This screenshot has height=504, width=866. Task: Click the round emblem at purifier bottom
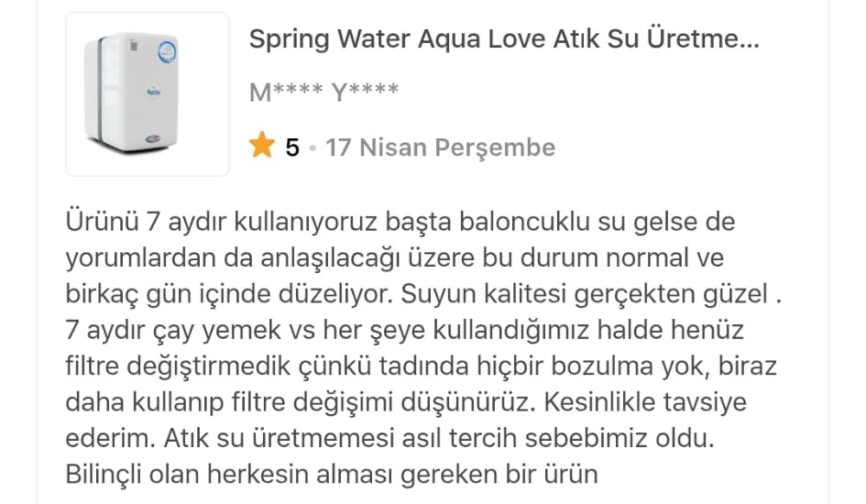[x=153, y=139]
